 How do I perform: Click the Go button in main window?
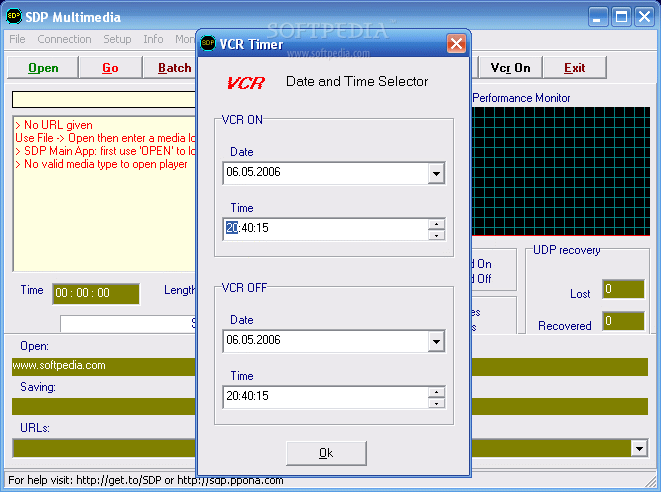[x=110, y=68]
